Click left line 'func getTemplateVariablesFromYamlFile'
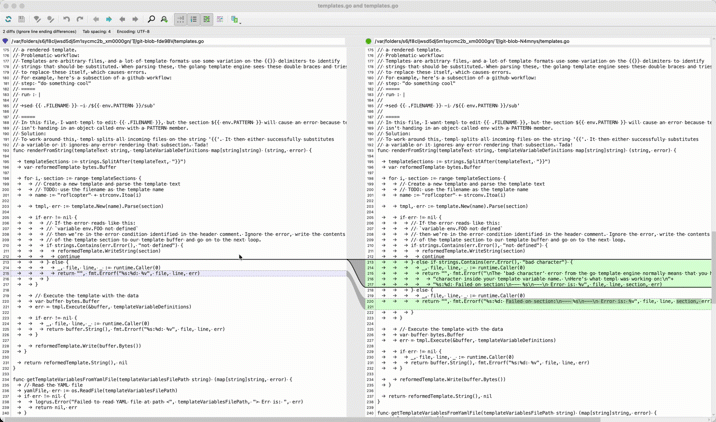This screenshot has width=716, height=422. pos(153,379)
